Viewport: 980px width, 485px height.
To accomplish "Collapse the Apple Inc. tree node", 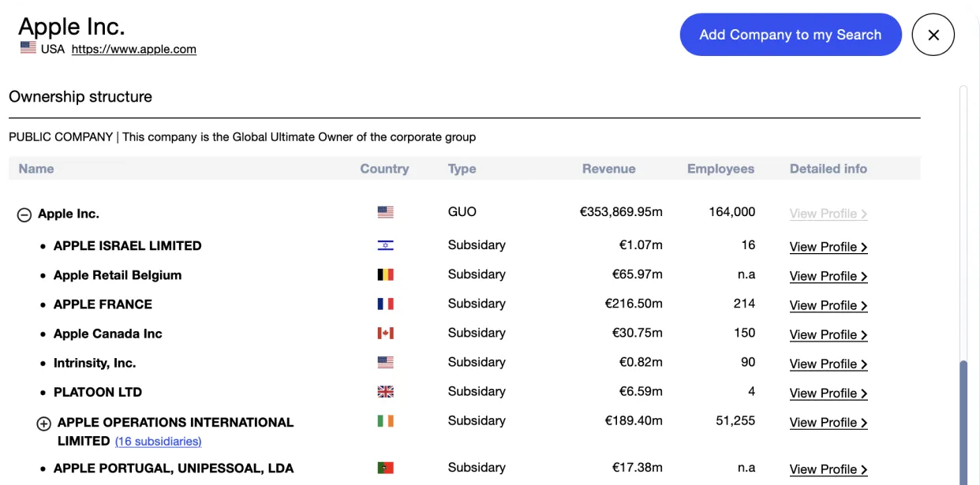I will (24, 215).
